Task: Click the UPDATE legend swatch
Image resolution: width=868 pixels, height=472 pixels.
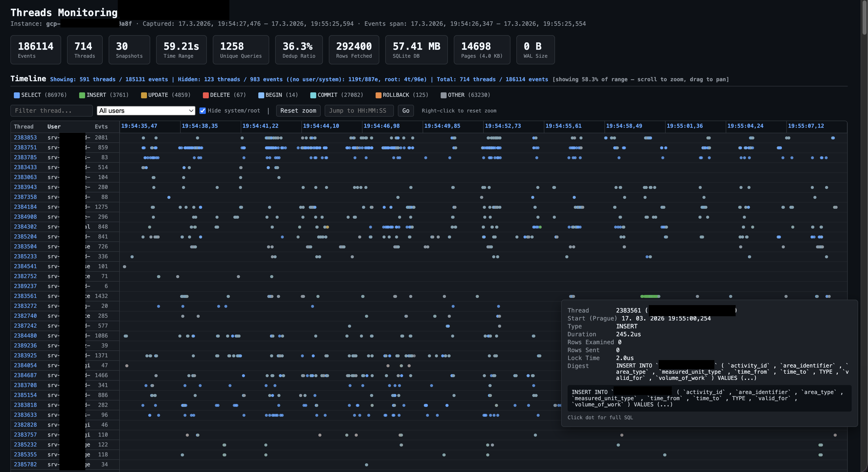Action: (x=144, y=95)
